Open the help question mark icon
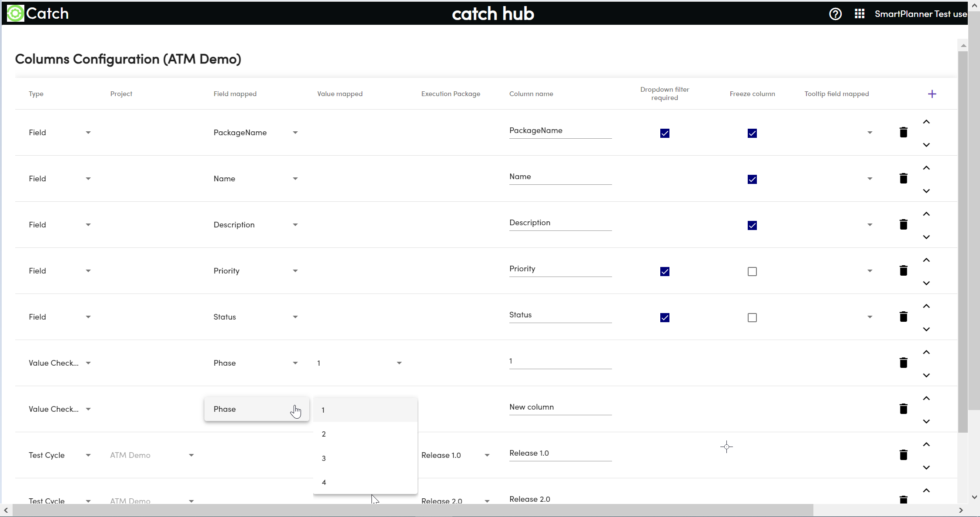This screenshot has width=980, height=517. (835, 14)
